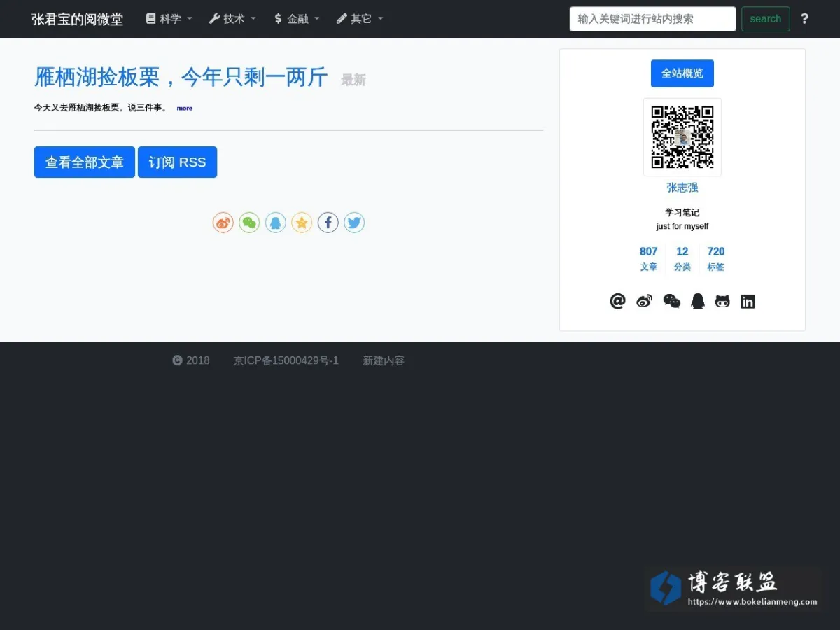Share post via blue QQ circle icon
Screen dimensions: 840x630
pos(276,223)
